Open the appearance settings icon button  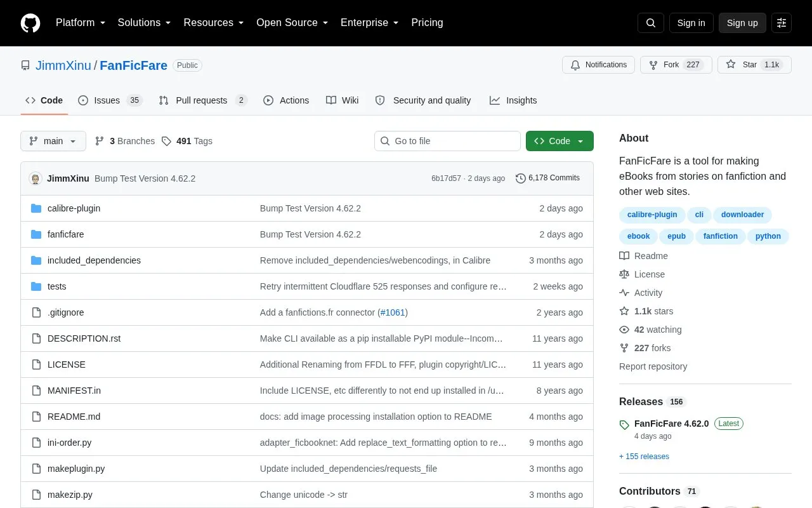click(x=782, y=23)
